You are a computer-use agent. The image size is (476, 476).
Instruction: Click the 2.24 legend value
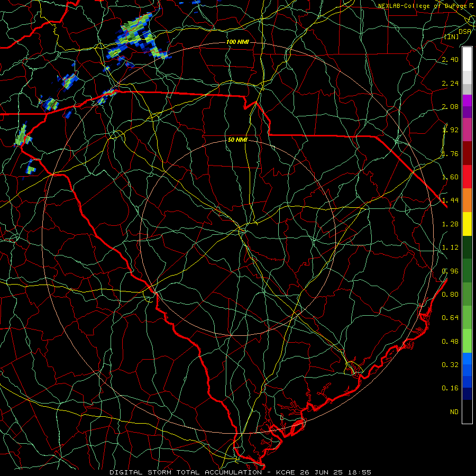pos(450,83)
